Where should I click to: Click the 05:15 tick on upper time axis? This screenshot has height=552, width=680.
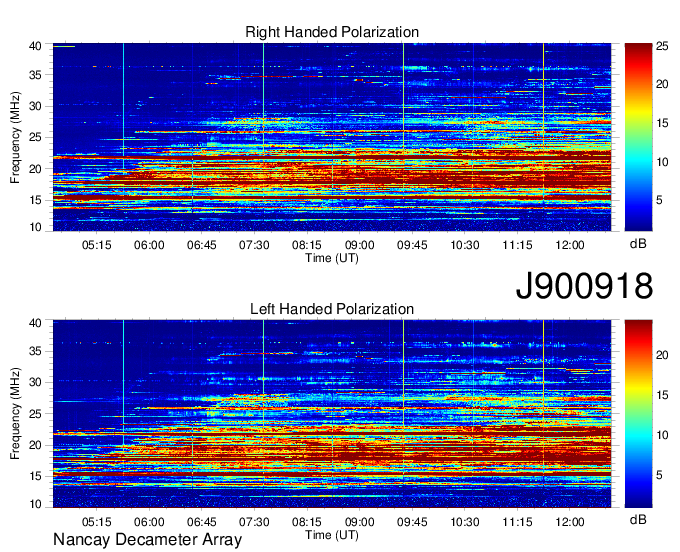97,245
